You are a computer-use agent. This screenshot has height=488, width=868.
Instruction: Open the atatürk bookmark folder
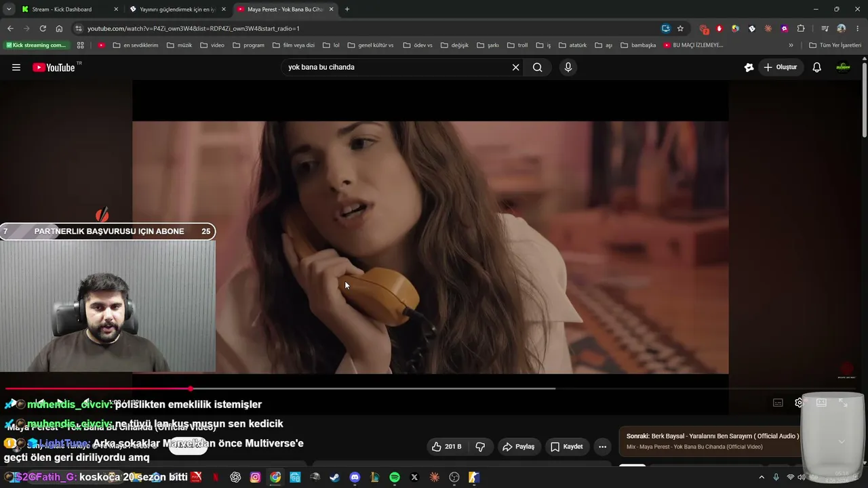[573, 45]
